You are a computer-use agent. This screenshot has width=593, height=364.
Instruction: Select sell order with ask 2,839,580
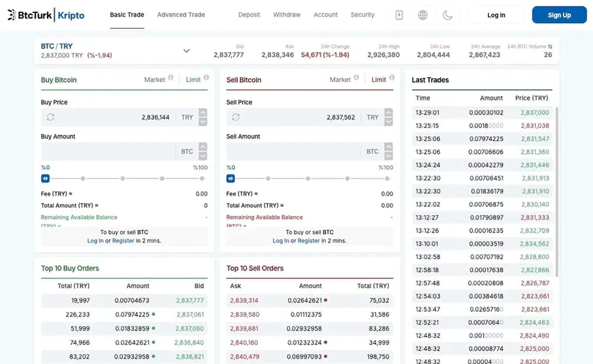[x=310, y=315]
